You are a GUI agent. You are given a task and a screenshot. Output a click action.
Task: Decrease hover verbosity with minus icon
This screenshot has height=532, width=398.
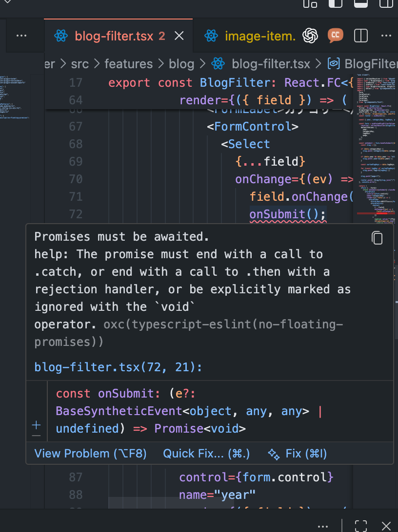36,436
